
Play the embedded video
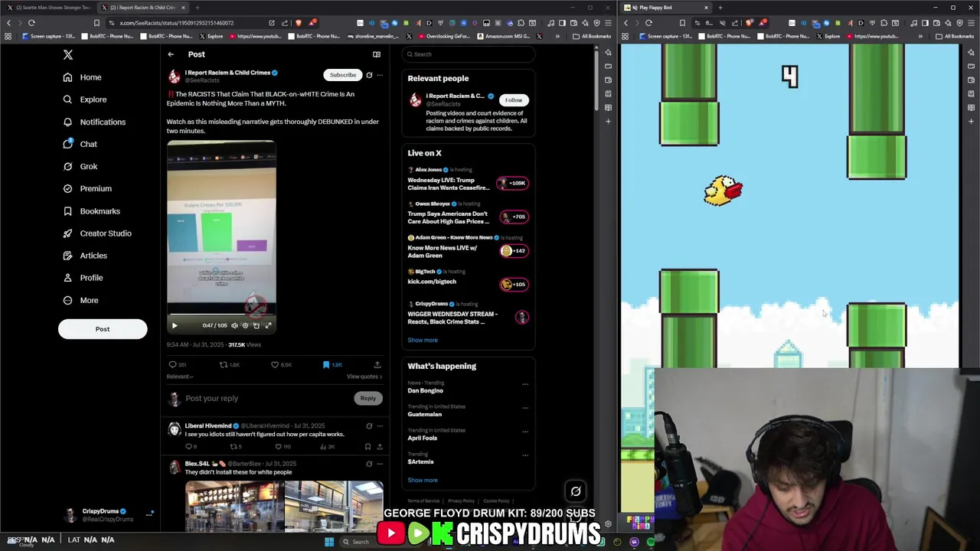[x=175, y=325]
